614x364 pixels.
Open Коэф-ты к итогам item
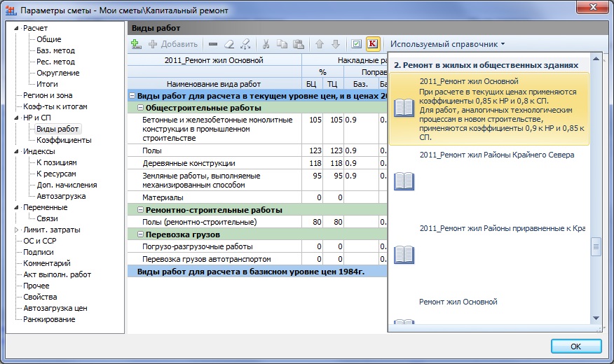click(55, 106)
